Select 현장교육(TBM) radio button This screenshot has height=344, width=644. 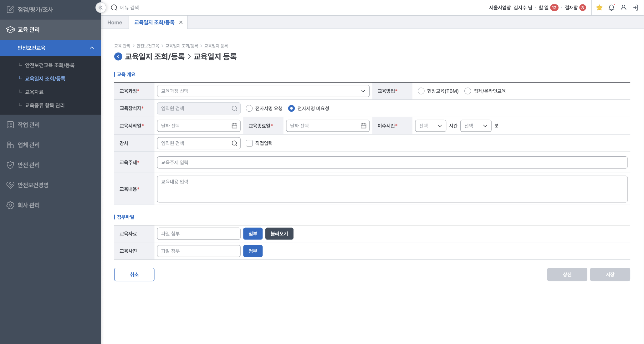click(x=421, y=91)
